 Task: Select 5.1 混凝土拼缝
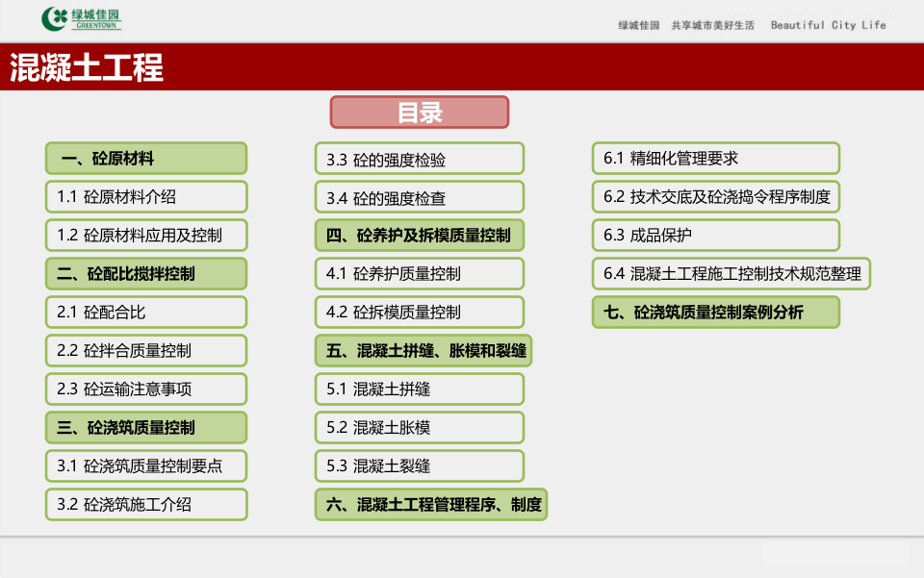(x=420, y=390)
